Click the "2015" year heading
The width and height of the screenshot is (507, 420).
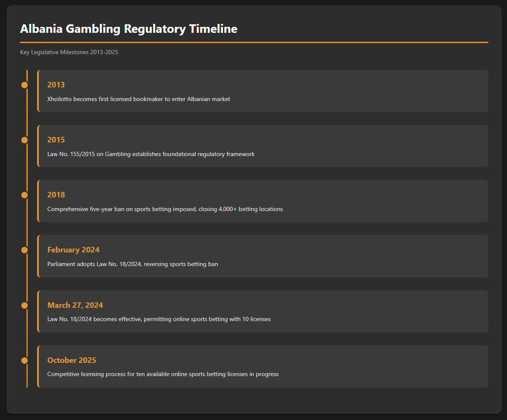click(x=56, y=140)
